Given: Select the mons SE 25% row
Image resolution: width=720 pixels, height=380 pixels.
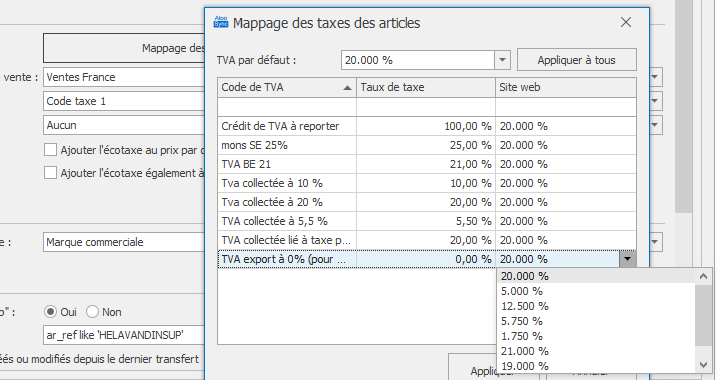Looking at the screenshot, I should [427, 145].
